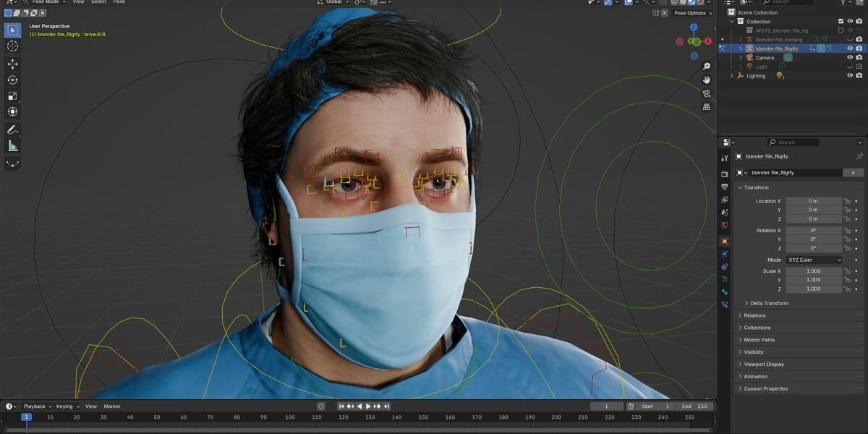Open the Object properties tab

point(725,241)
